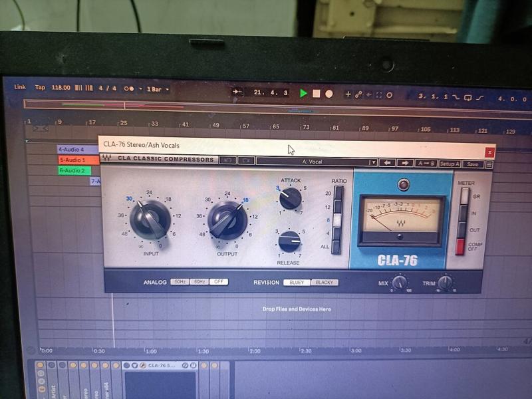Open CLA-76 plugin edit wrench icon
Viewport: 532px width, 399px height.
coord(143,365)
